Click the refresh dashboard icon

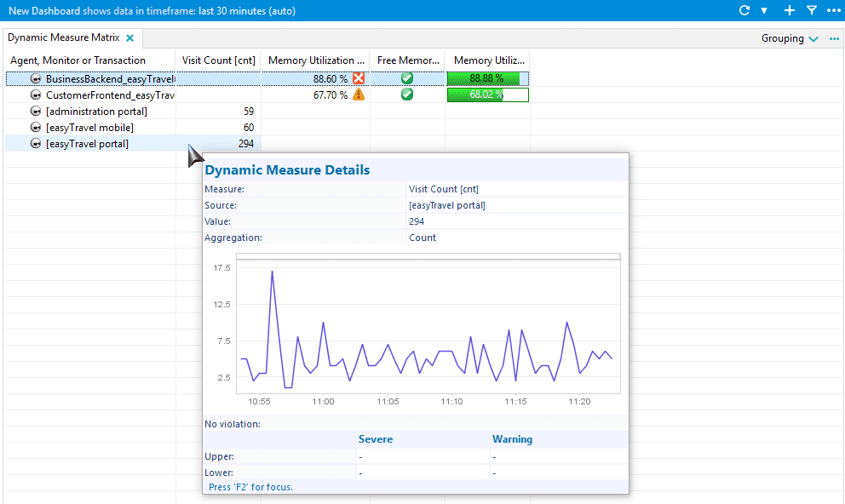pyautogui.click(x=744, y=10)
